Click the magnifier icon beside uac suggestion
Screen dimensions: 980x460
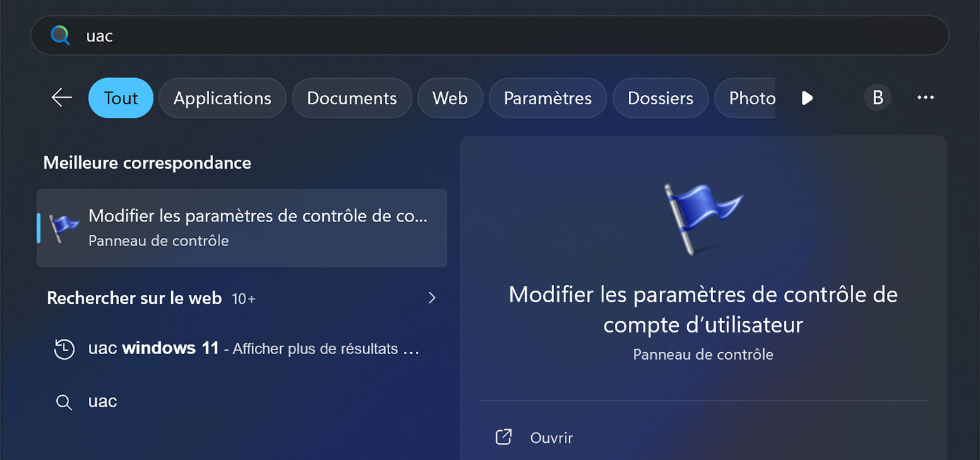click(x=63, y=402)
